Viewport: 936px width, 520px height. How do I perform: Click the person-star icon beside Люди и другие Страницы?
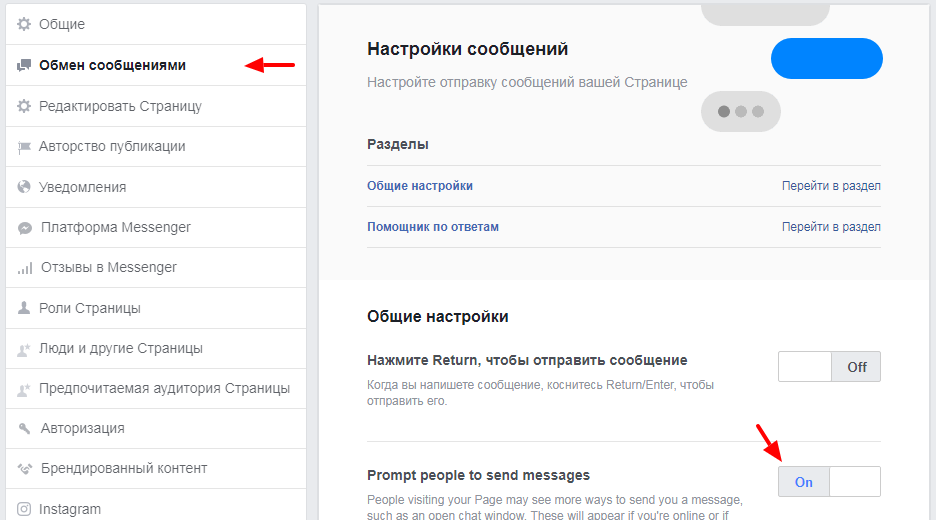(x=24, y=349)
